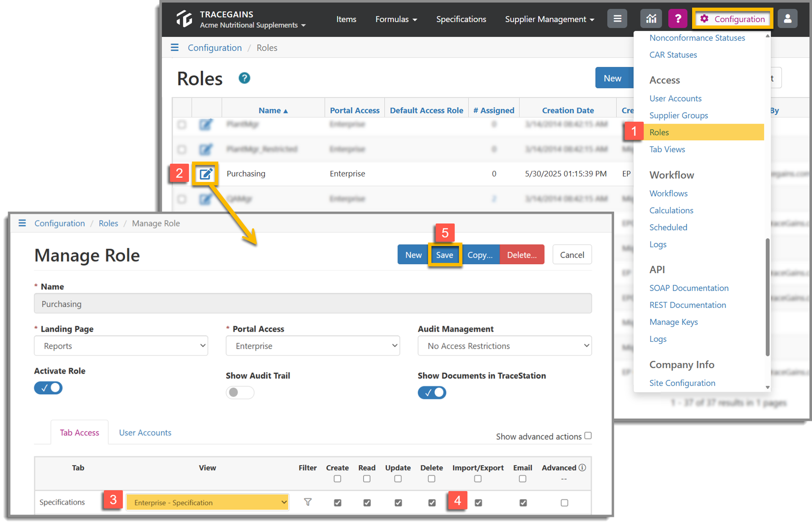Check the Import/Export header checkbox
Screen dimensions: 812x525
[x=478, y=479]
